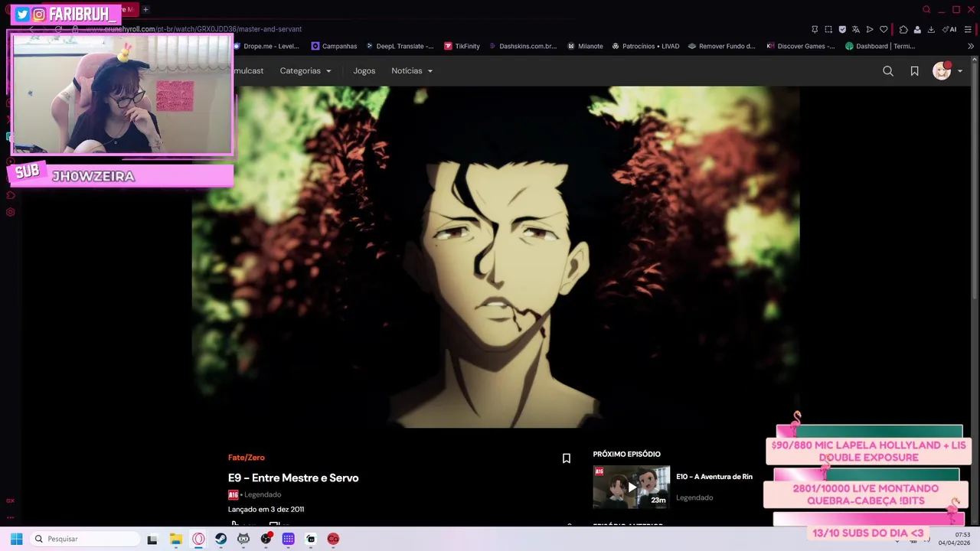Open the TikFinity bookmark
980x551 pixels.
pos(462,46)
